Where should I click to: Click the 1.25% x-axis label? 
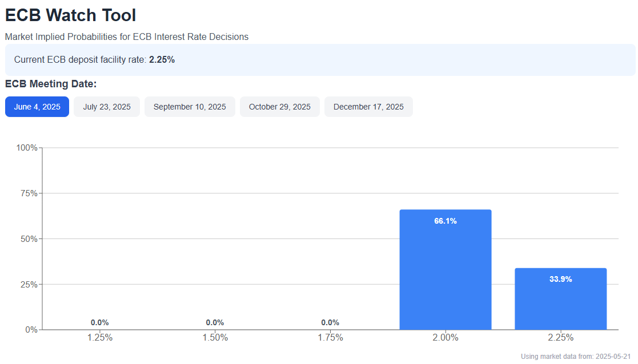(x=100, y=338)
